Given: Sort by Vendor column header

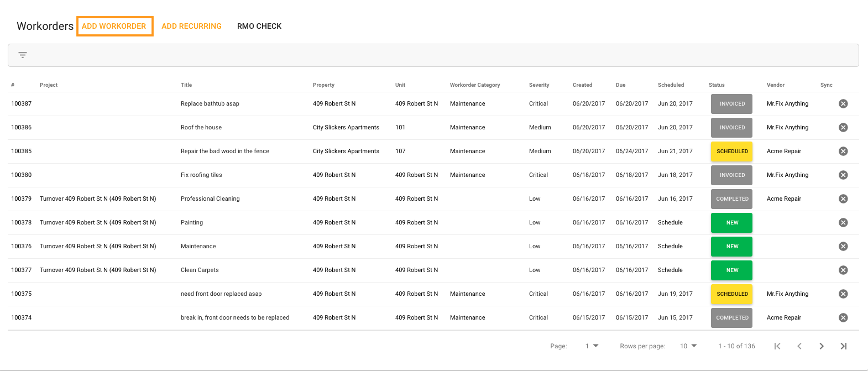Looking at the screenshot, I should pos(776,85).
